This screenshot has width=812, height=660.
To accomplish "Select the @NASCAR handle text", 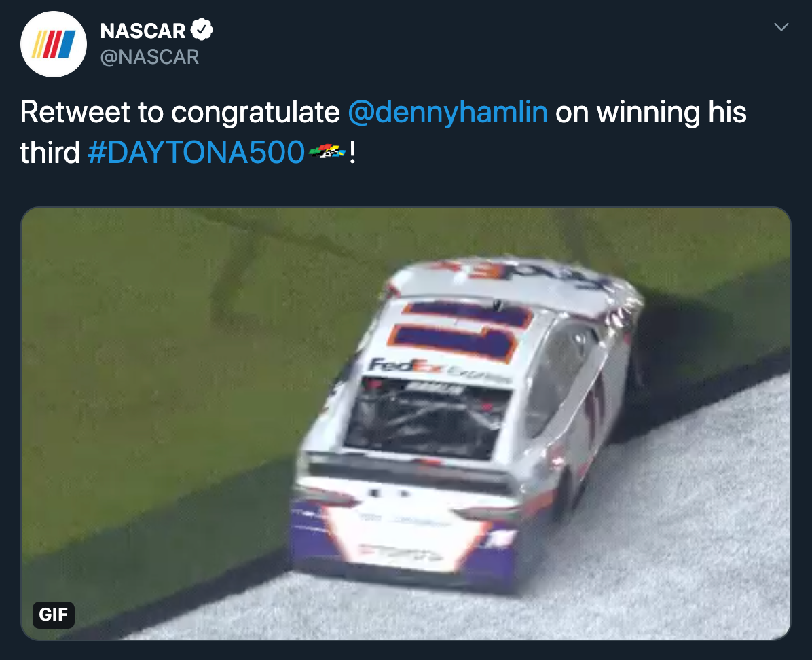I will coord(149,57).
